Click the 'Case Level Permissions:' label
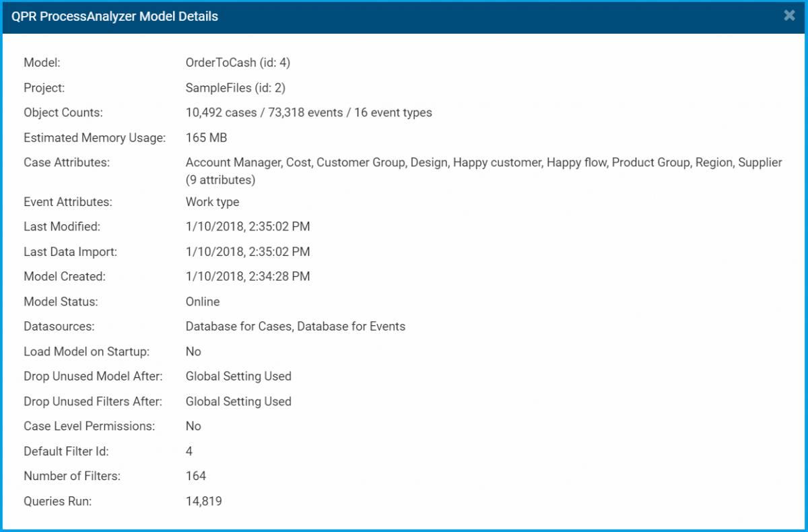 (x=89, y=426)
